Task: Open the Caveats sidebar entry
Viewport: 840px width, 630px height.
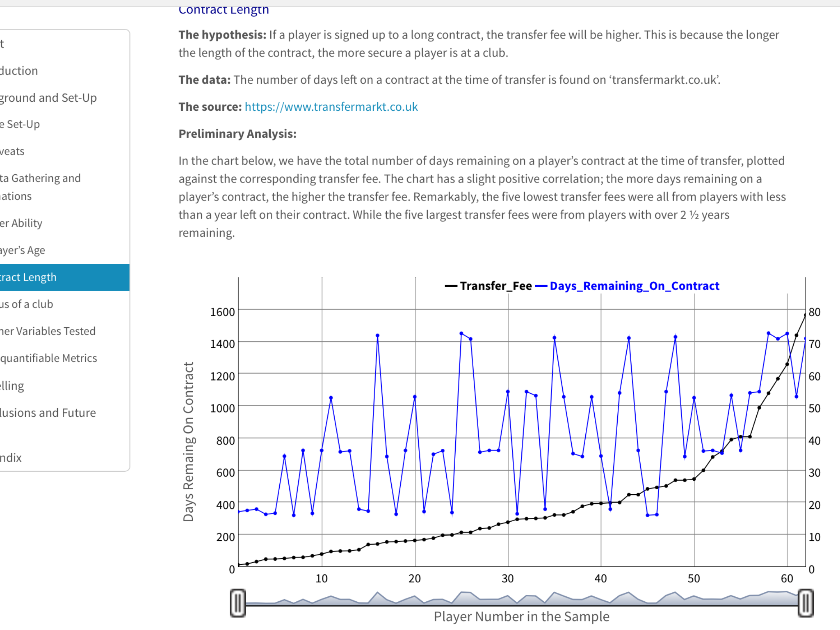Action: click(x=12, y=151)
